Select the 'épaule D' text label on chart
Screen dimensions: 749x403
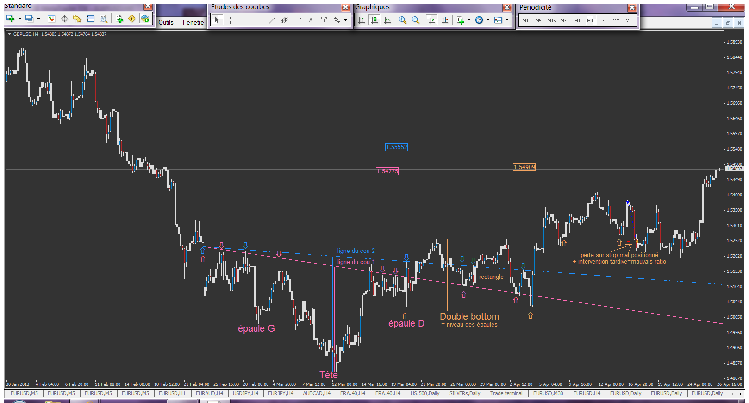coord(406,324)
